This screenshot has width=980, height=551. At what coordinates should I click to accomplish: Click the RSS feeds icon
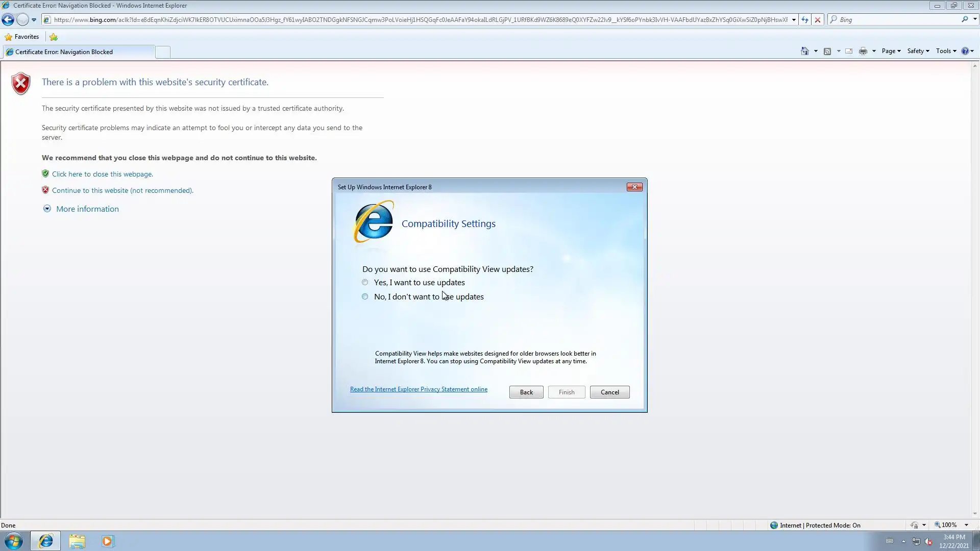[x=827, y=51]
